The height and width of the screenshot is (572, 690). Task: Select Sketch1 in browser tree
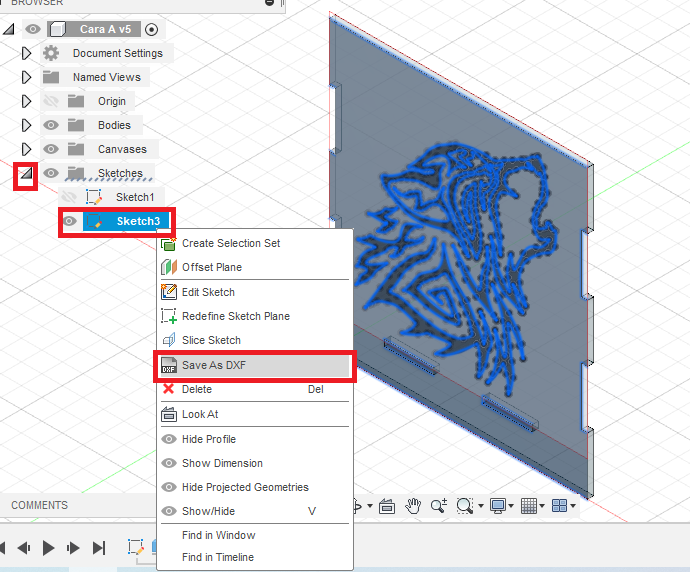click(135, 197)
